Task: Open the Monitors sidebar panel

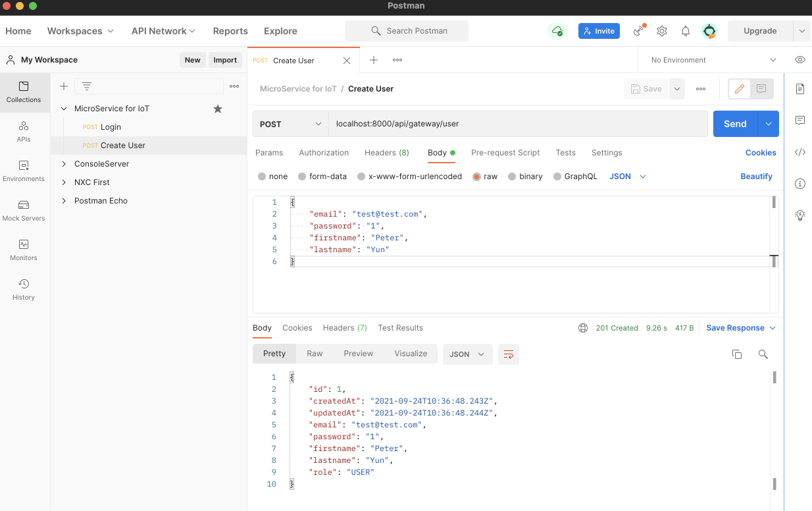Action: click(24, 250)
